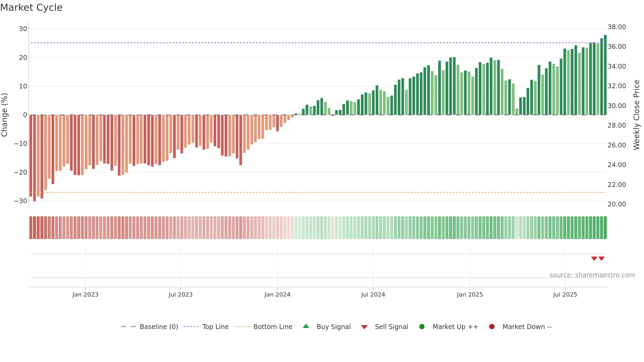The height and width of the screenshot is (362, 644).
Task: Select the rightmost sell signal marker
Action: coord(602,258)
